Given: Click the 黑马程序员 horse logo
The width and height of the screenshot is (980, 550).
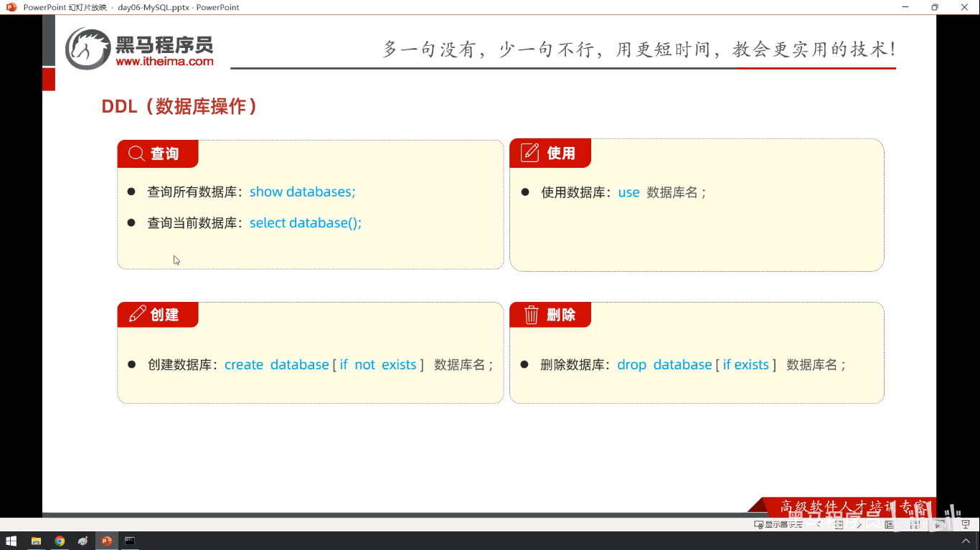Looking at the screenshot, I should pos(88,49).
